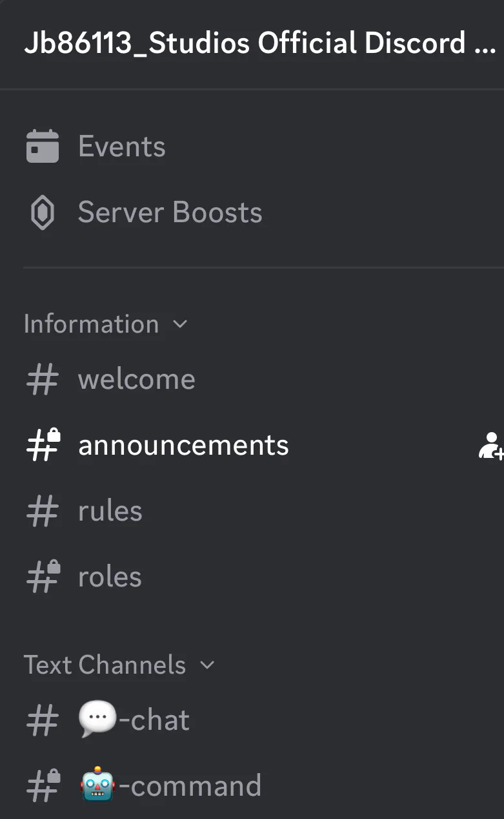Click the robot emoji in command channel
Screen dimensions: 504x819
[x=97, y=786]
